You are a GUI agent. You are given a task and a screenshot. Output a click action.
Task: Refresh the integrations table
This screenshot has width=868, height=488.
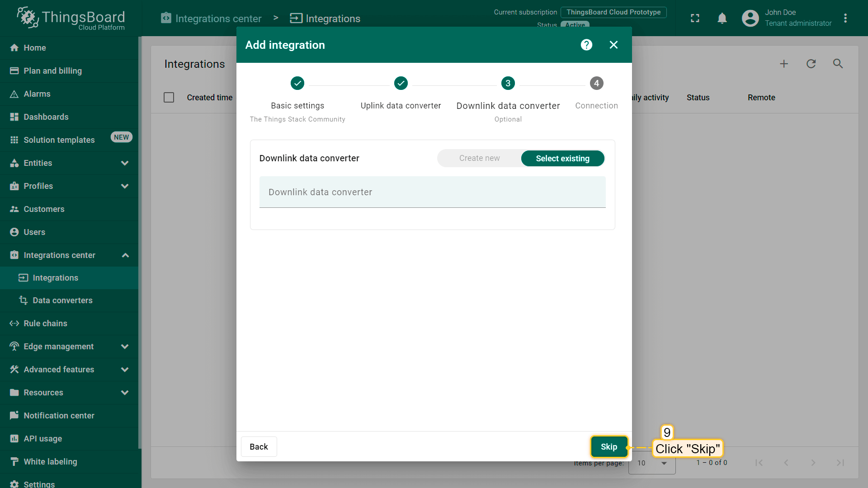click(811, 64)
